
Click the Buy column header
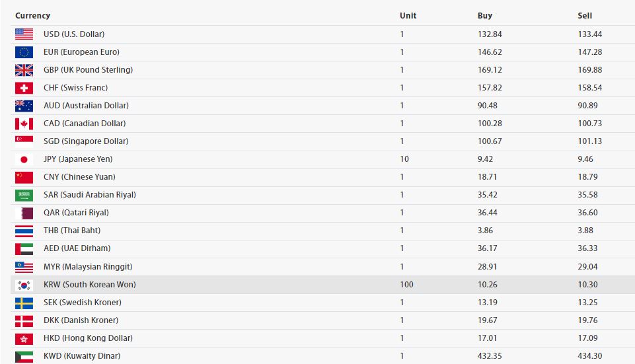pos(484,16)
